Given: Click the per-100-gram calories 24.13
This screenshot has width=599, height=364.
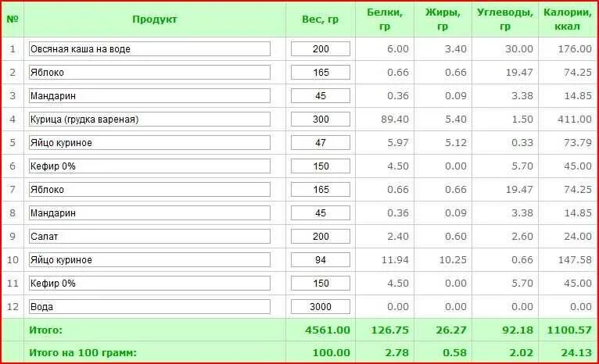Looking at the screenshot, I should point(576,353).
